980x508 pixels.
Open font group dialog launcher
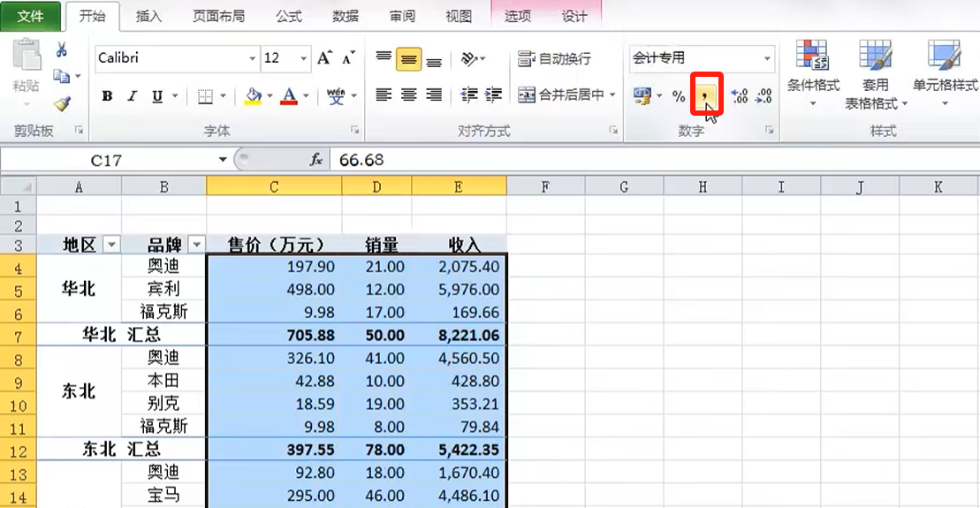coord(355,130)
